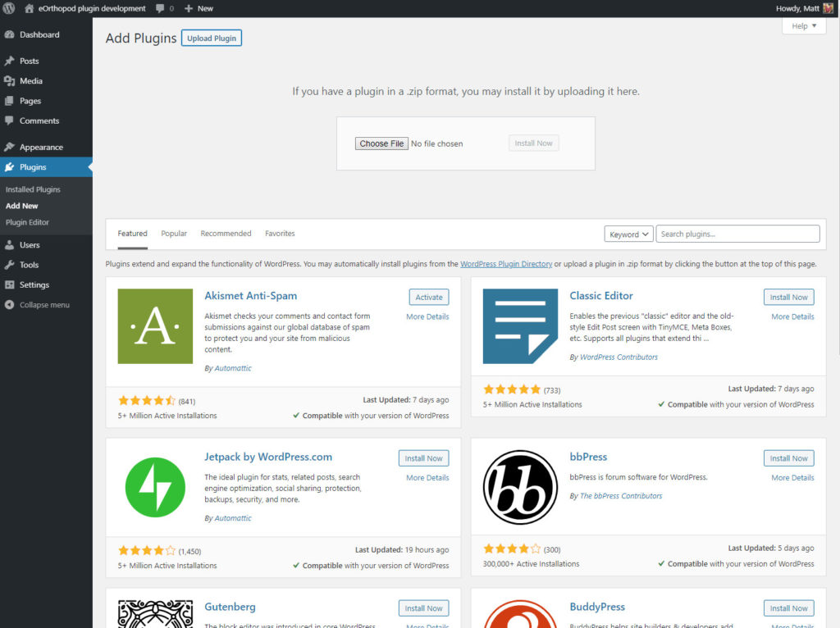Click the Appearance paintbrush icon

tap(9, 147)
